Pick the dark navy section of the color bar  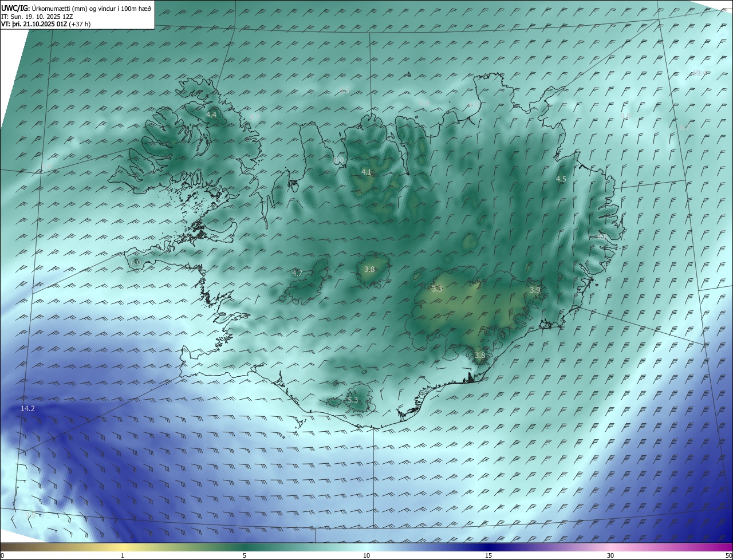488,547
